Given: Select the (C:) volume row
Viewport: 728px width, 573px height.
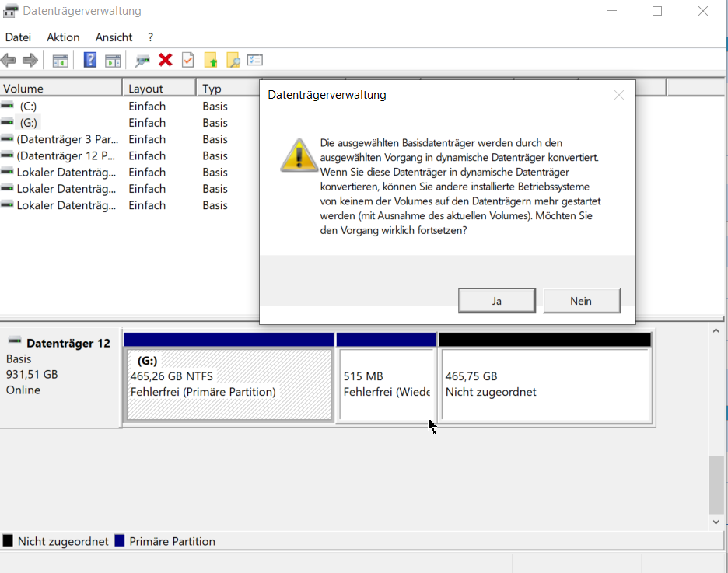Looking at the screenshot, I should (x=28, y=106).
